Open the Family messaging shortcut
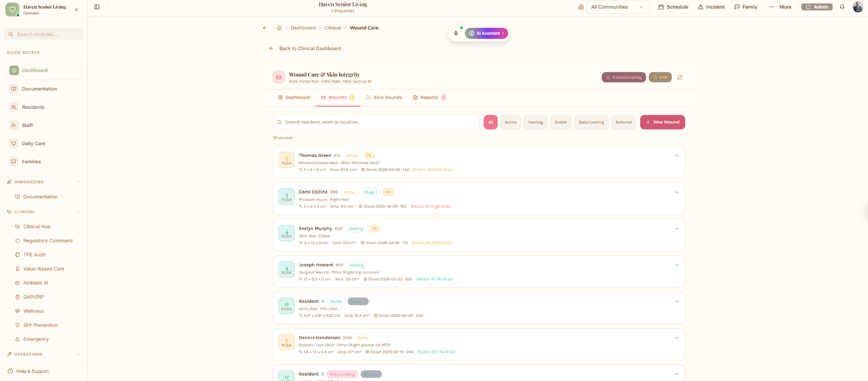Screen dimensions: 868x381 746,7
